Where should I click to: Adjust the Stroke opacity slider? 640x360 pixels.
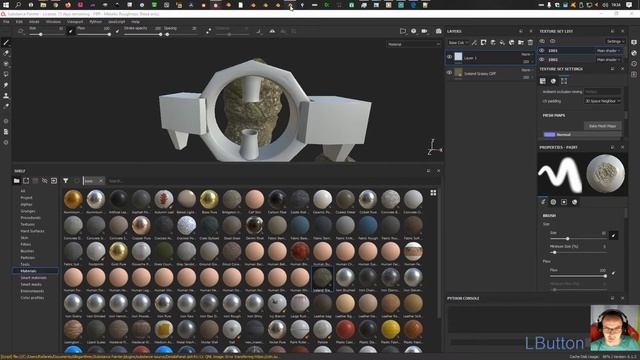tap(142, 34)
